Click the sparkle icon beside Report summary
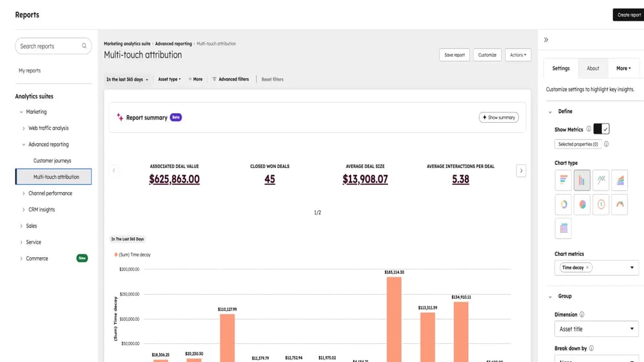The image size is (644, 362). [x=120, y=117]
